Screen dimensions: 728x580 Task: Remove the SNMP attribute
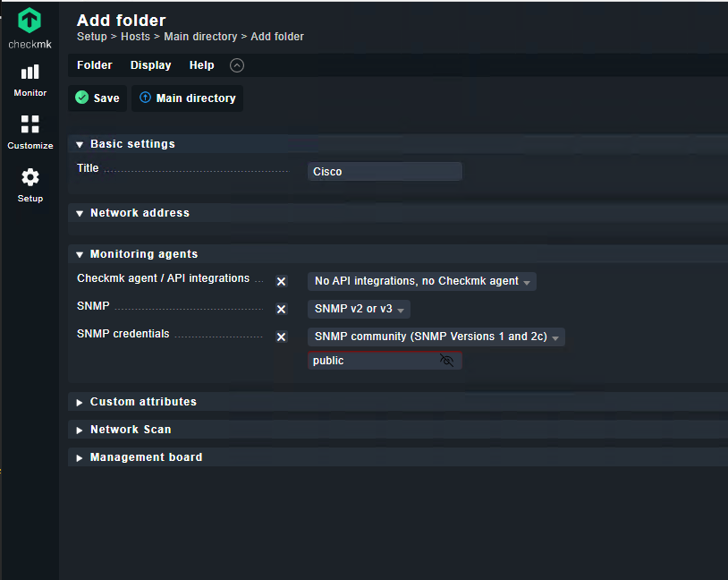click(x=281, y=309)
